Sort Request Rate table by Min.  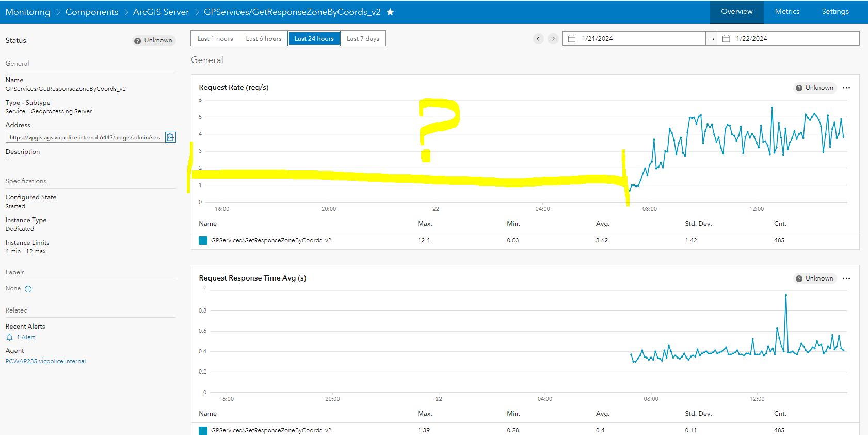[513, 224]
